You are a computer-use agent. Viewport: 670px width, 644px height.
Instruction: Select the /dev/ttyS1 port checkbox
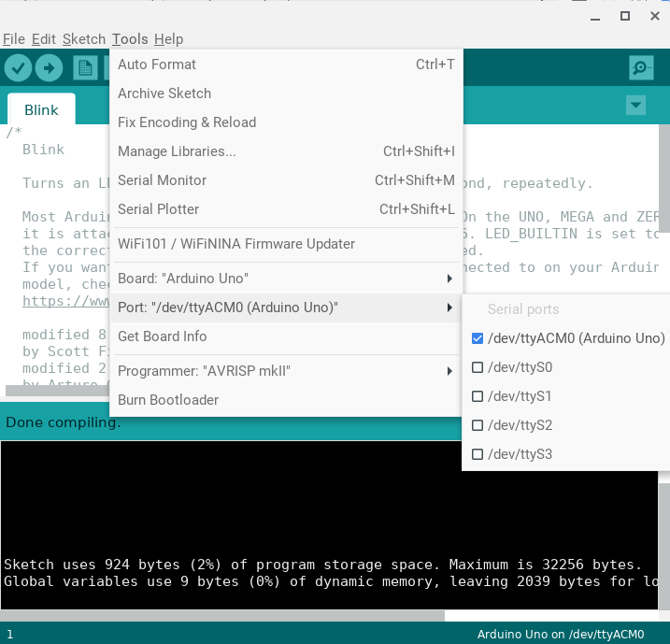(x=478, y=396)
